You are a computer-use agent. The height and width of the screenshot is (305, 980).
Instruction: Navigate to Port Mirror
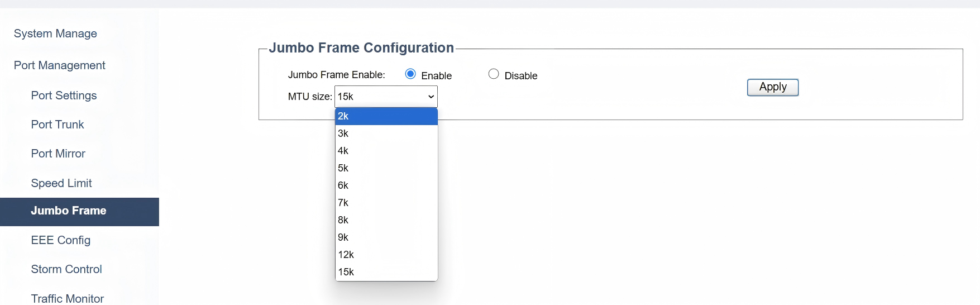tap(58, 154)
